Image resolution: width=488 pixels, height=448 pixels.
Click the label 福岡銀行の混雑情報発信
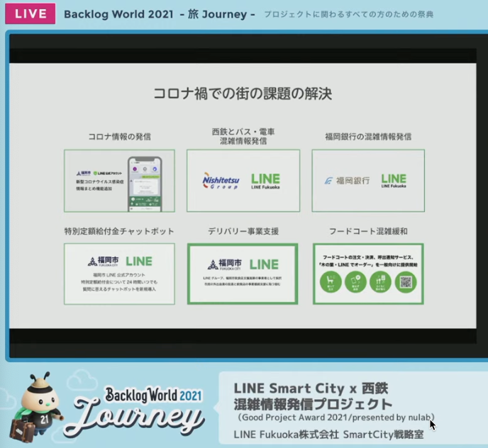368,137
